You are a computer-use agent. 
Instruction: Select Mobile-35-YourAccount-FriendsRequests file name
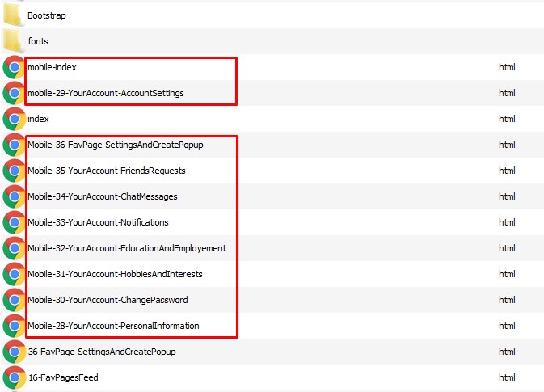coord(106,171)
